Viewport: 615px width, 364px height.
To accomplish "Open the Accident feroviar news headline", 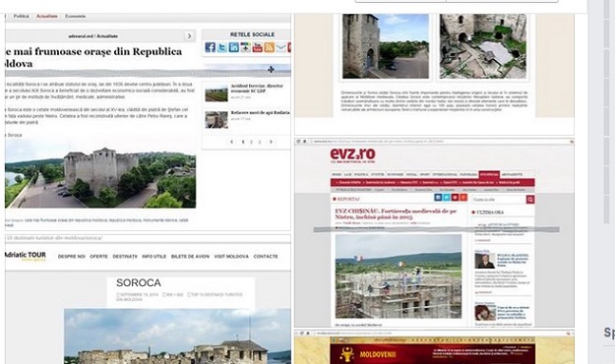I will point(257,89).
